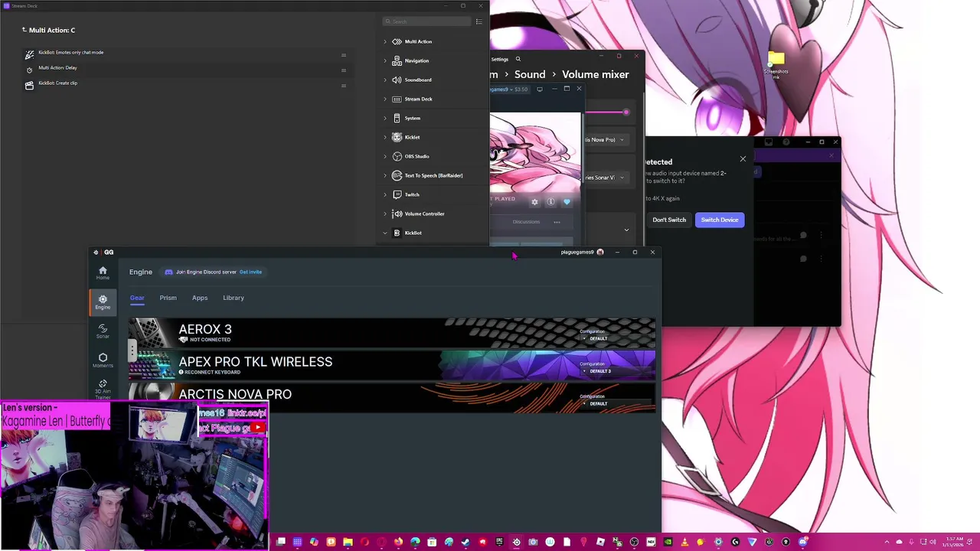Click the KickBot Emotes only chat mode icon
Viewport: 980px width, 551px height.
(29, 54)
